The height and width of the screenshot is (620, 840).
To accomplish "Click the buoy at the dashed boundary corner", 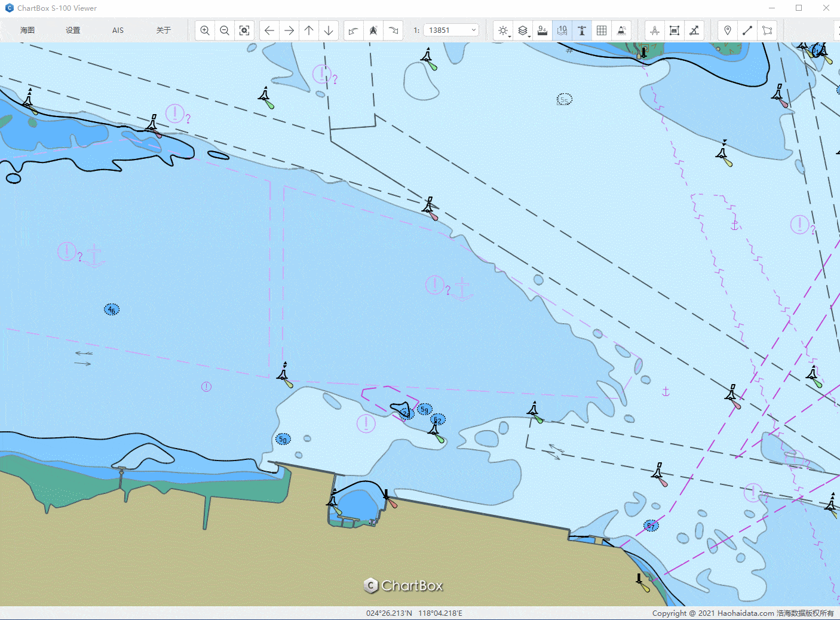I will coord(284,375).
